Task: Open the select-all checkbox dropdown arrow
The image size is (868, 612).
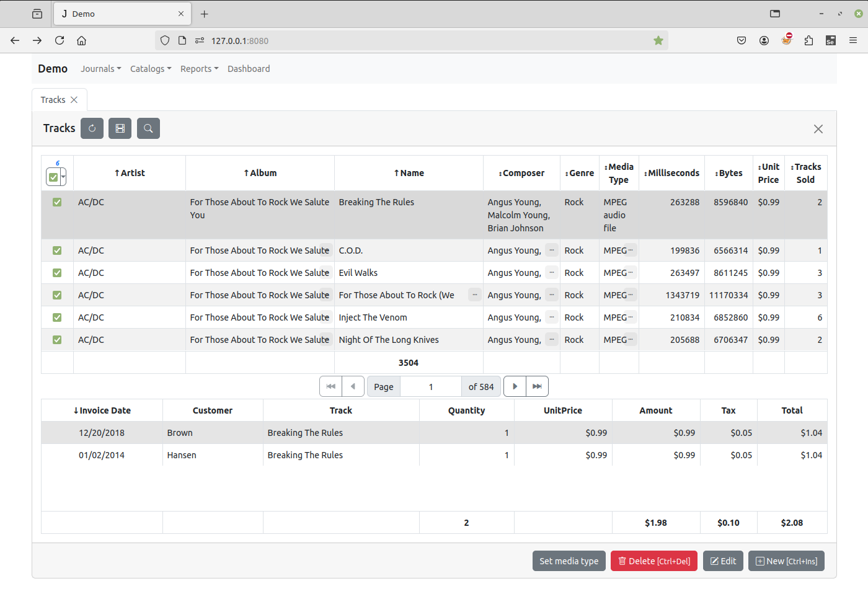Action: click(x=63, y=177)
